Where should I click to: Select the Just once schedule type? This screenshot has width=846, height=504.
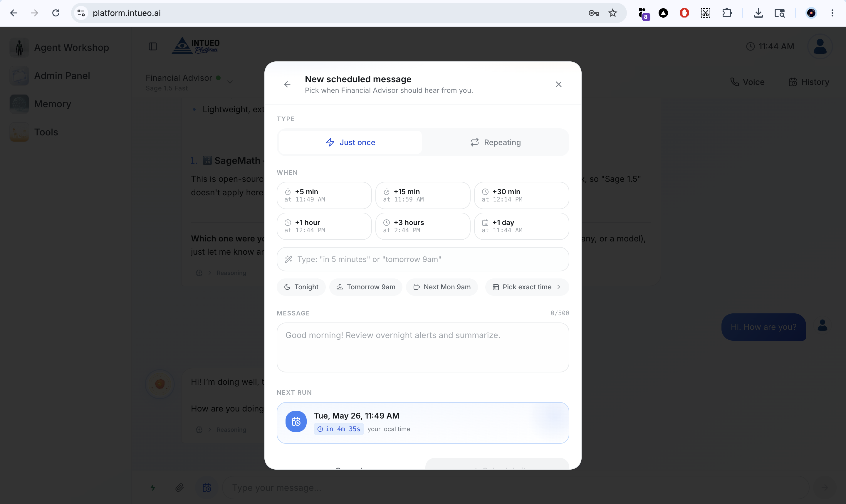350,142
